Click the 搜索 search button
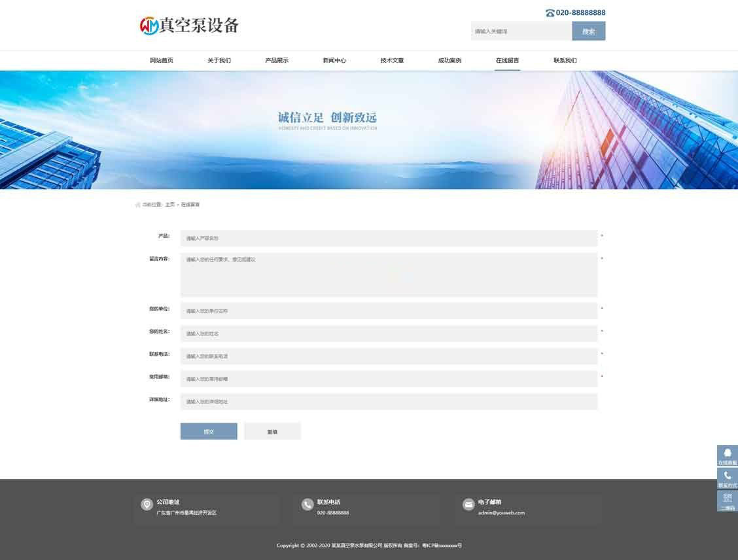 588,30
